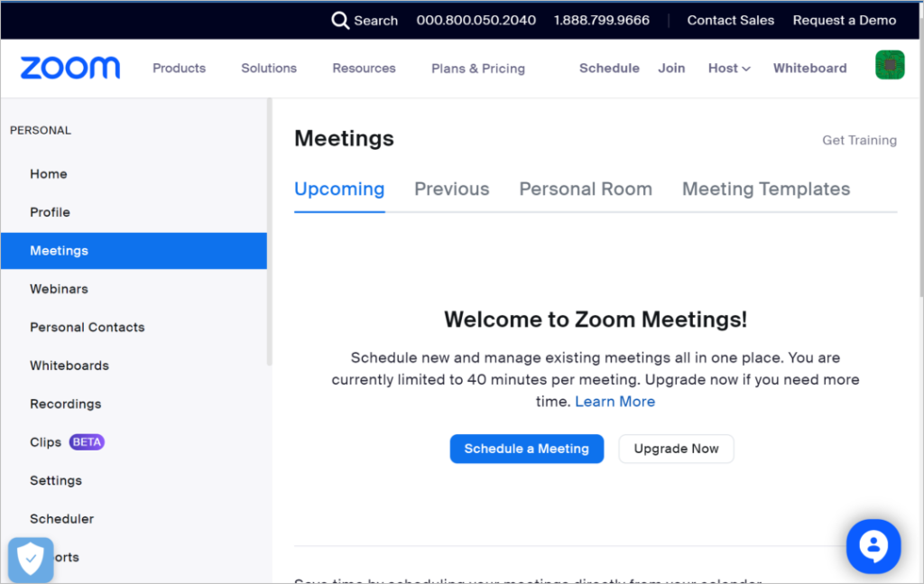Click the privacy shield badge icon

tap(31, 560)
